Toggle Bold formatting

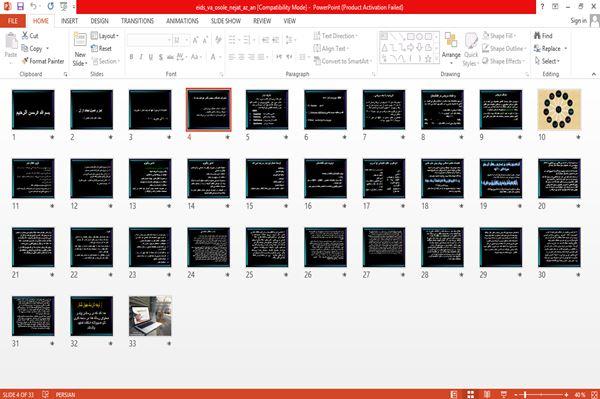(x=131, y=57)
